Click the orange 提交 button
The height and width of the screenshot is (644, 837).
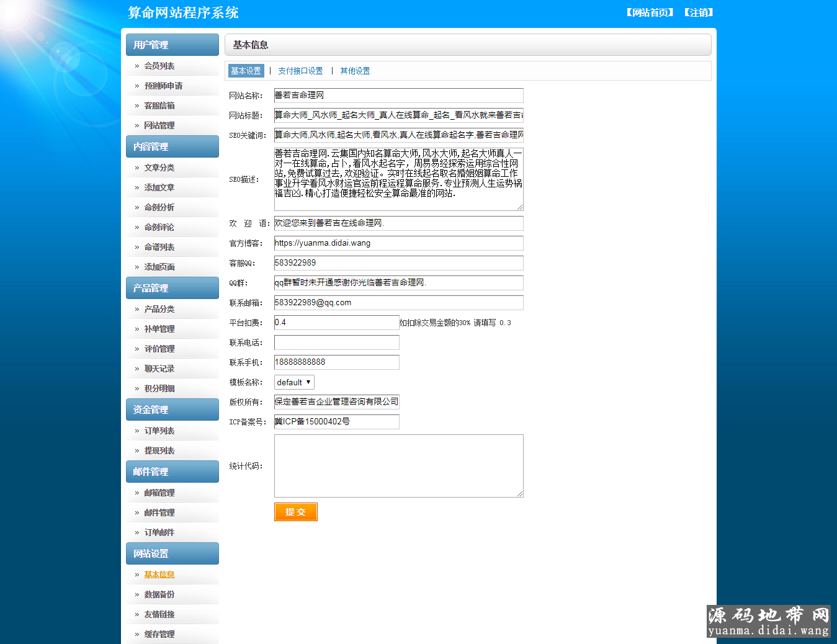tap(295, 512)
